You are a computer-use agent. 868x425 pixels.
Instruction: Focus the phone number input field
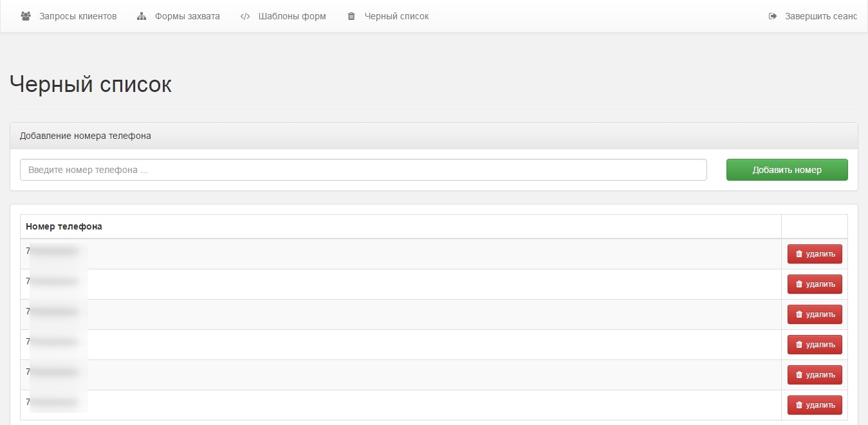[x=363, y=170]
